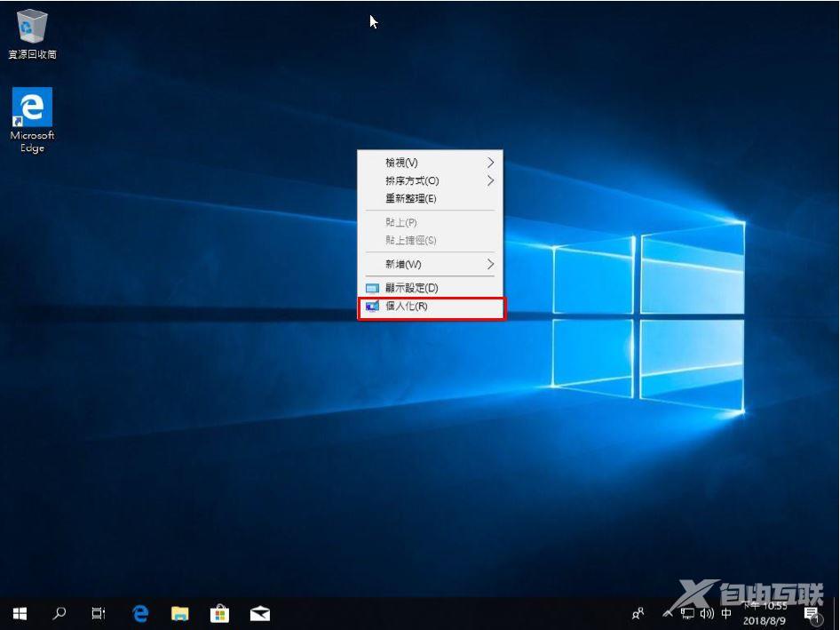Click the disabled 貼上捷徑(S) menu item
Viewport: 840px width, 630px height.
pos(430,241)
